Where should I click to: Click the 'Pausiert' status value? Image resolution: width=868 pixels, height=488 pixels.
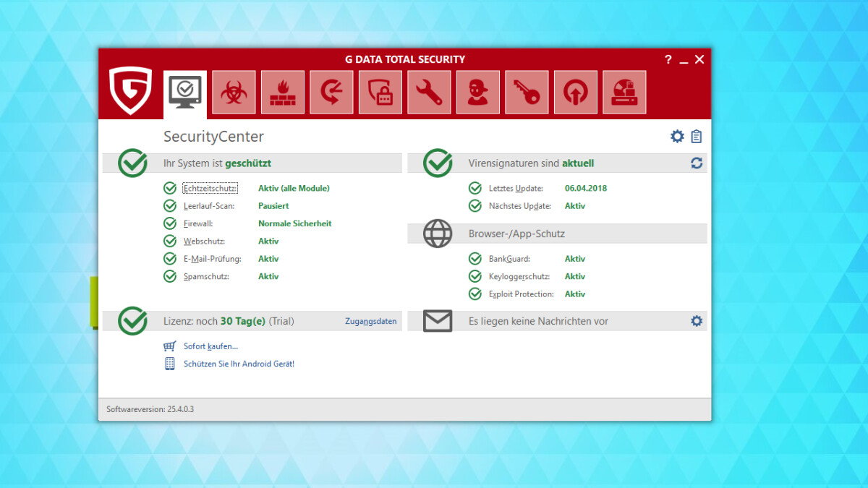coord(274,206)
